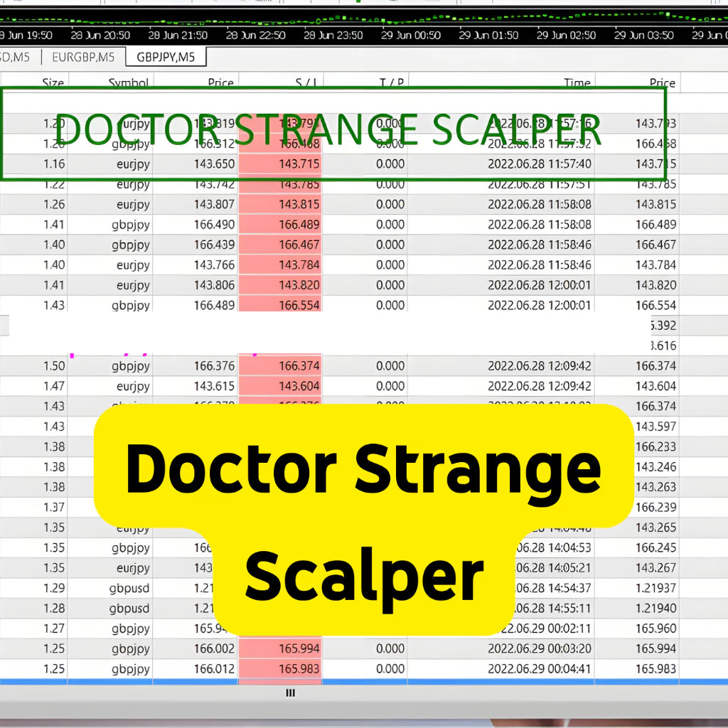Click the 28 Jun 20:50 chart time label
Screen dimensions: 728x728
click(x=100, y=36)
